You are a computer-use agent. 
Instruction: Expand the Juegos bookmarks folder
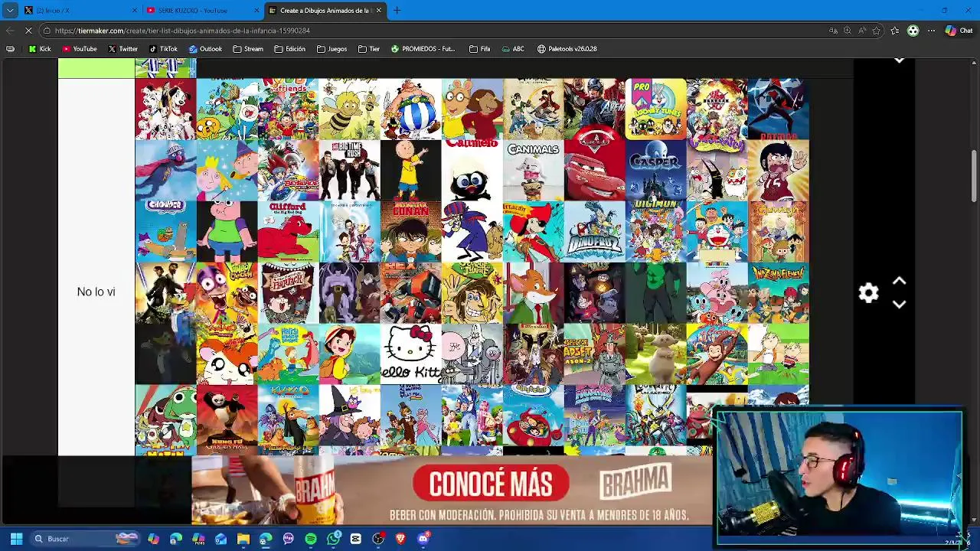332,49
